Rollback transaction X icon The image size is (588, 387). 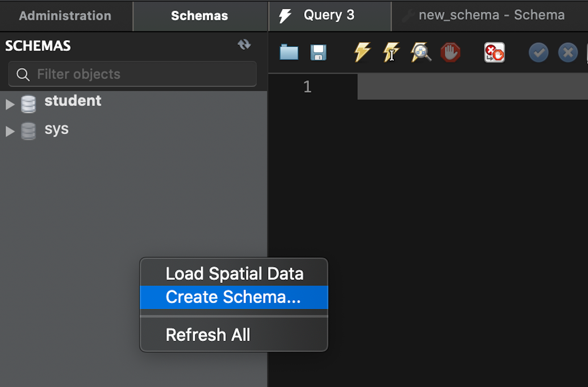568,53
